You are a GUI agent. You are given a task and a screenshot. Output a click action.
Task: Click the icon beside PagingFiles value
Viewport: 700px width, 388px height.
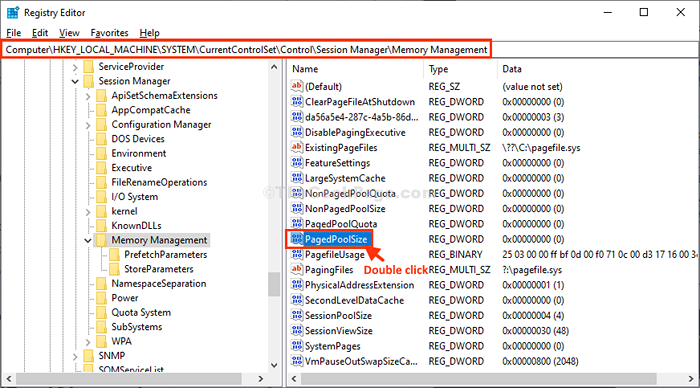click(x=297, y=269)
